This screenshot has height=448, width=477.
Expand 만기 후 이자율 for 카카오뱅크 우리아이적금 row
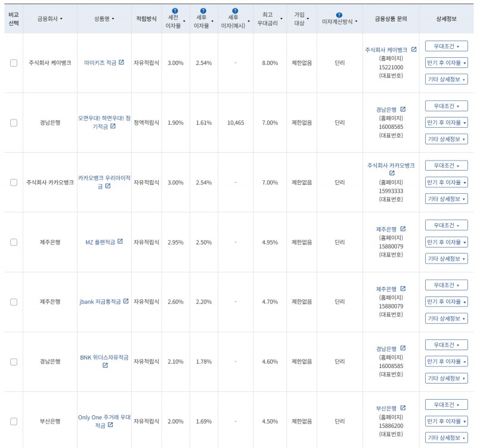tap(446, 183)
